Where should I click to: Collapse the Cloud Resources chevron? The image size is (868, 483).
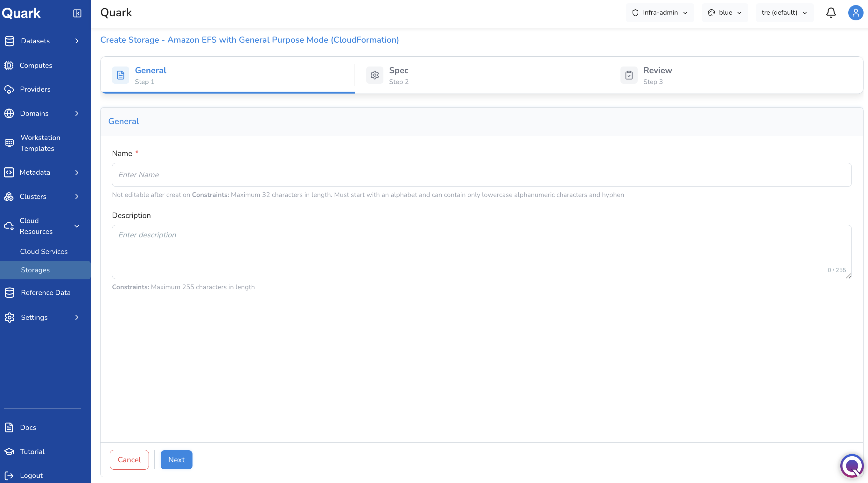(x=77, y=226)
